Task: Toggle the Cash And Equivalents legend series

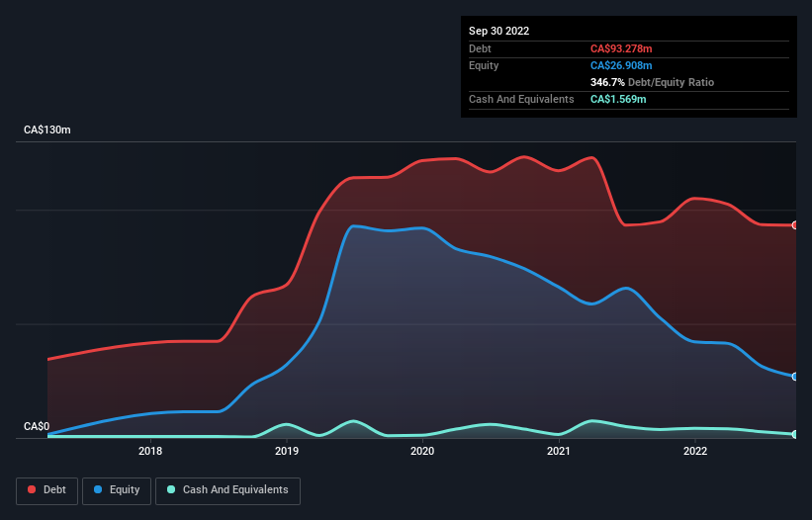Action: point(227,490)
